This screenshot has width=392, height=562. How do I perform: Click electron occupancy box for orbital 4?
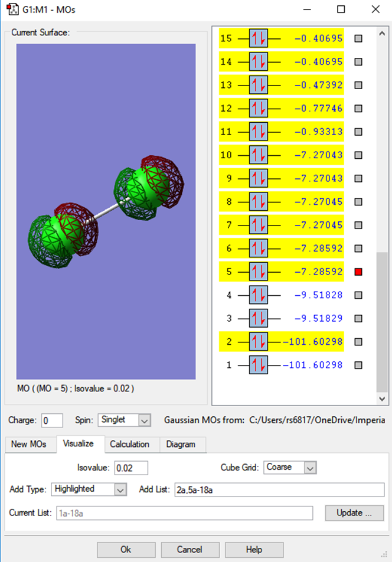tap(259, 295)
